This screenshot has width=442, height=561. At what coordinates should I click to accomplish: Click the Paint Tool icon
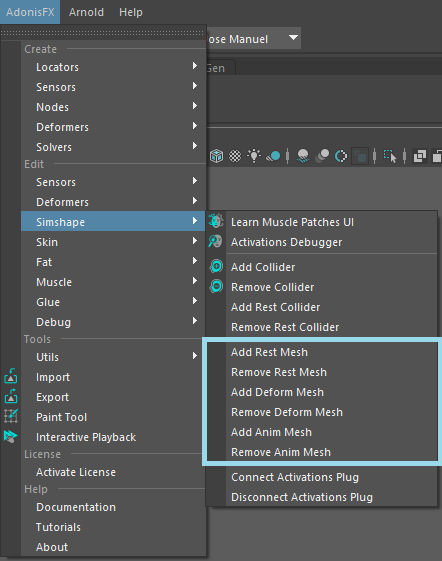(x=11, y=416)
